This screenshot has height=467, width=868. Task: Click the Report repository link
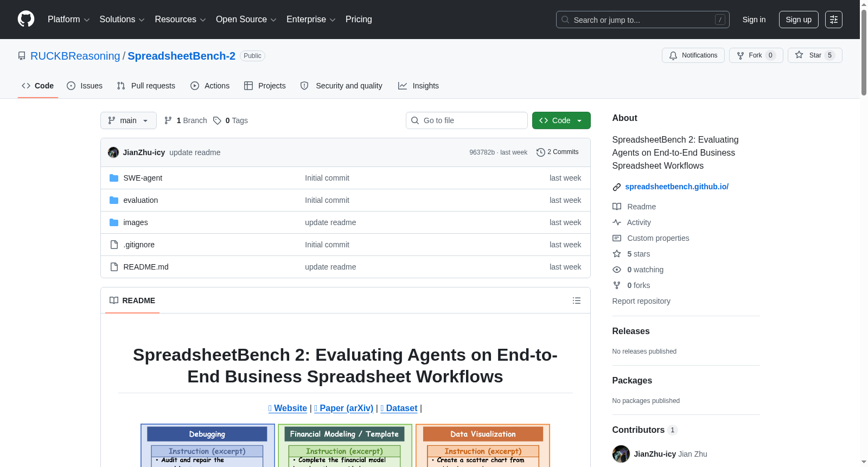point(641,301)
